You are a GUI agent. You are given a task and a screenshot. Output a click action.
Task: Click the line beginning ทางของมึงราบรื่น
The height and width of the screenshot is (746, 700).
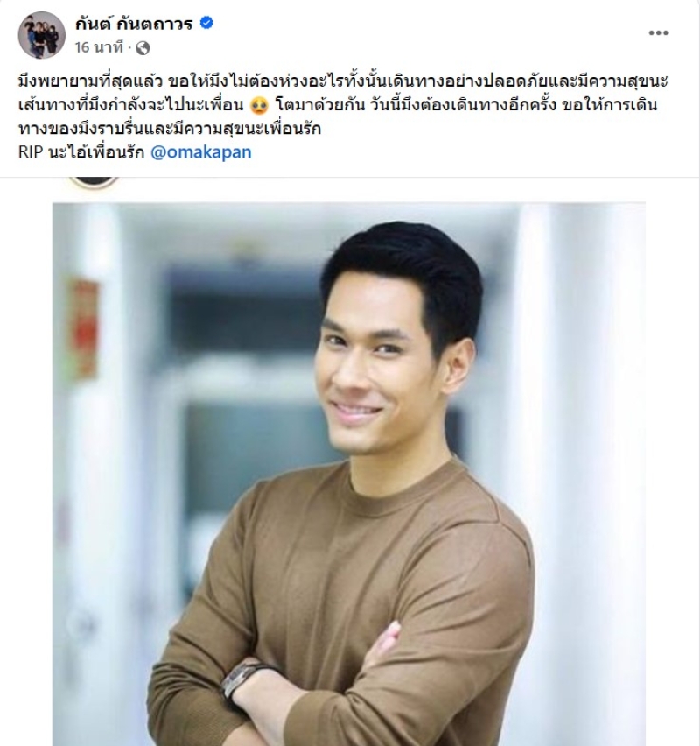point(170,129)
